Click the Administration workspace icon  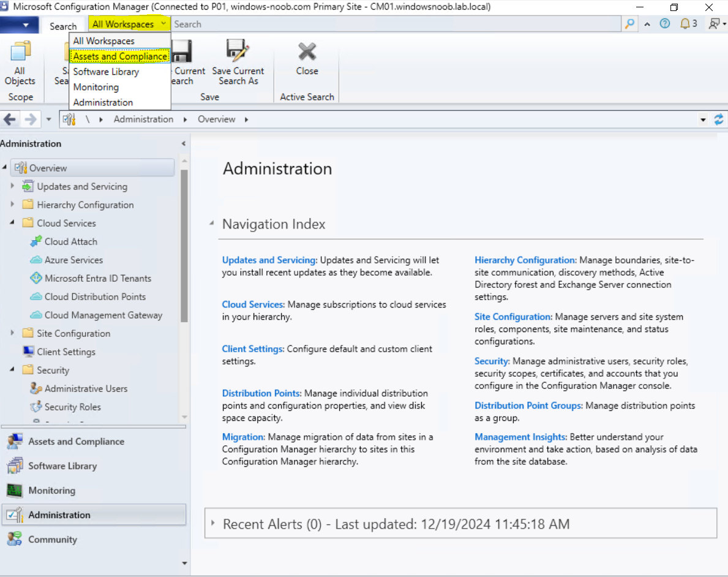pos(15,515)
